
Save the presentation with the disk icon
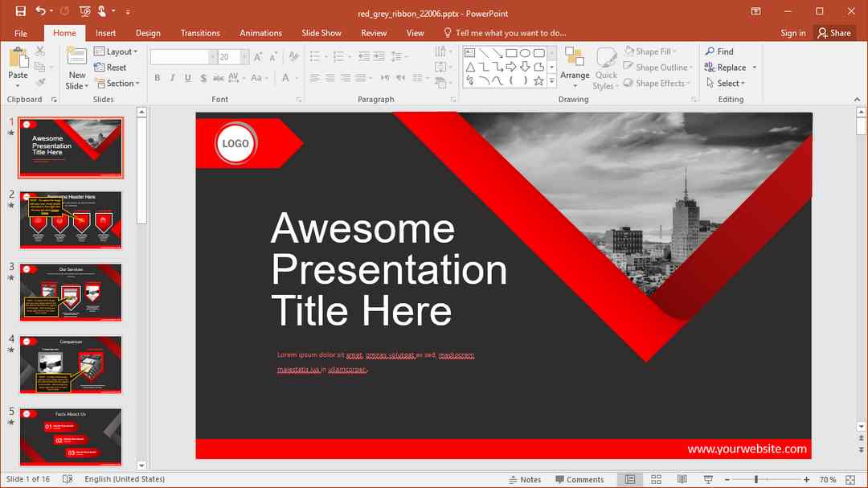point(20,11)
